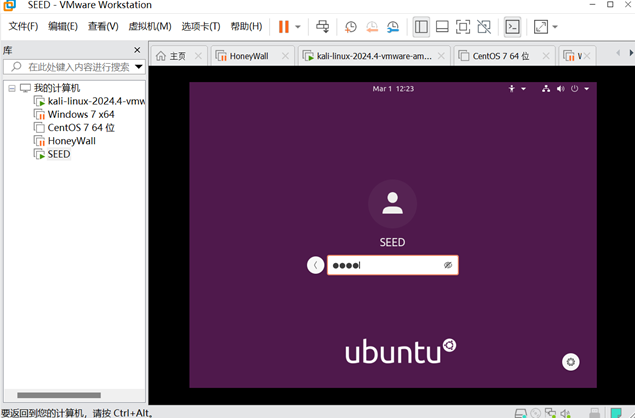Select HoneyWall in the library tree
The height and width of the screenshot is (418, 635).
72,141
